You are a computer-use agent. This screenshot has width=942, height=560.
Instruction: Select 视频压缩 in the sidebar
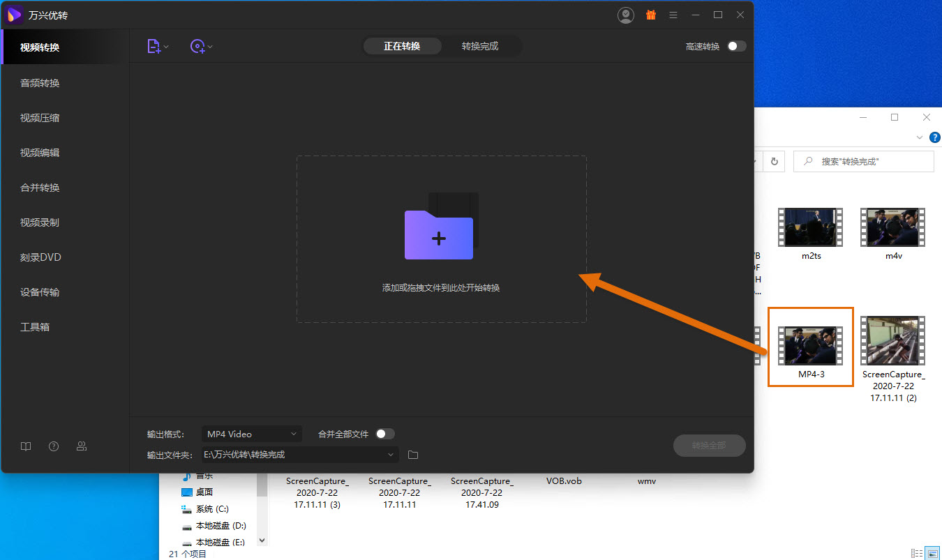pyautogui.click(x=40, y=118)
